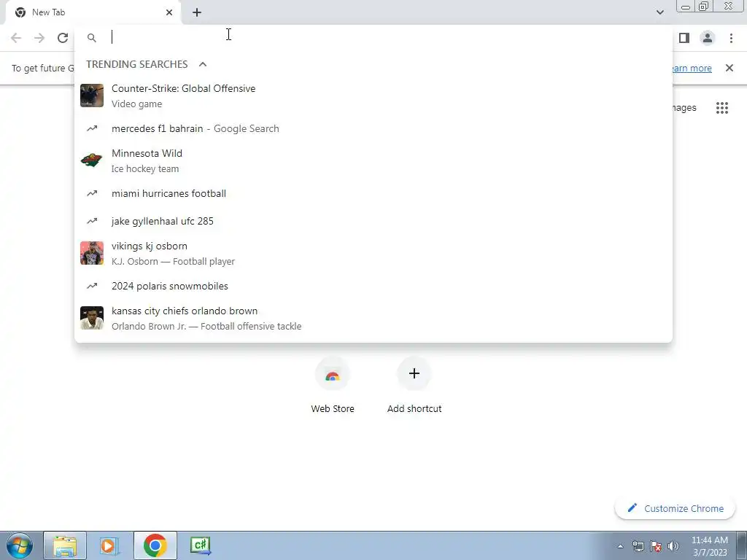
Task: Open the tab search dropdown arrow
Action: pyautogui.click(x=659, y=12)
